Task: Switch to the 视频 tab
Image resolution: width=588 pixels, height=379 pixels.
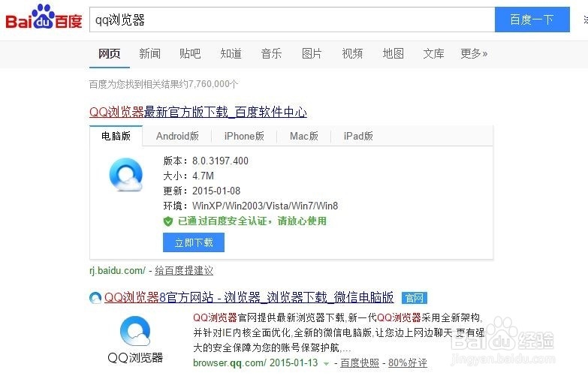Action: 352,53
